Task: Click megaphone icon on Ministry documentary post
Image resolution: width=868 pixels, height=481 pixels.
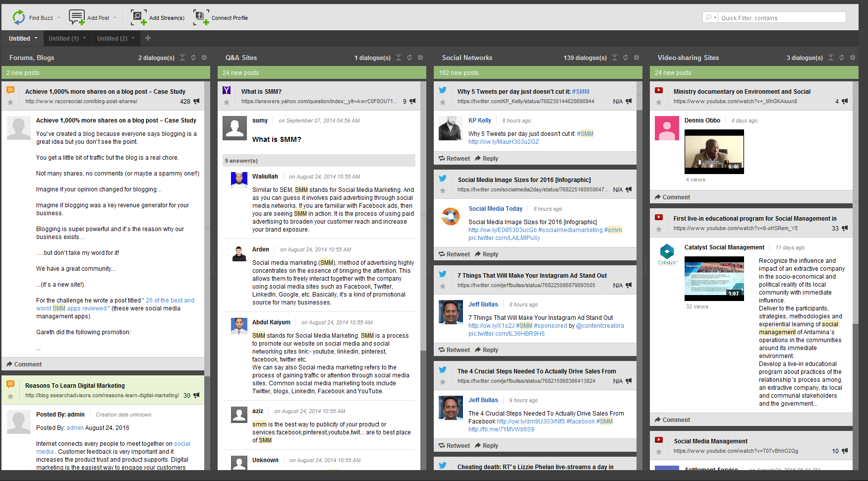Action: coord(845,101)
